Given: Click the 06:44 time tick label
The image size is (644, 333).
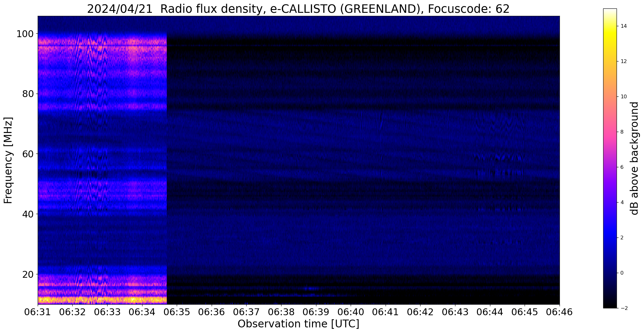Looking at the screenshot, I should pos(490,312).
